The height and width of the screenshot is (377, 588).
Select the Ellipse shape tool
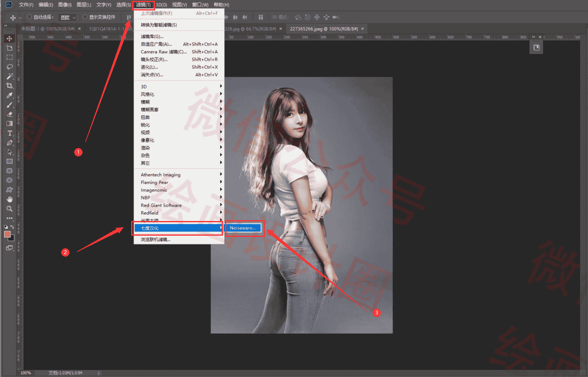tap(9, 180)
